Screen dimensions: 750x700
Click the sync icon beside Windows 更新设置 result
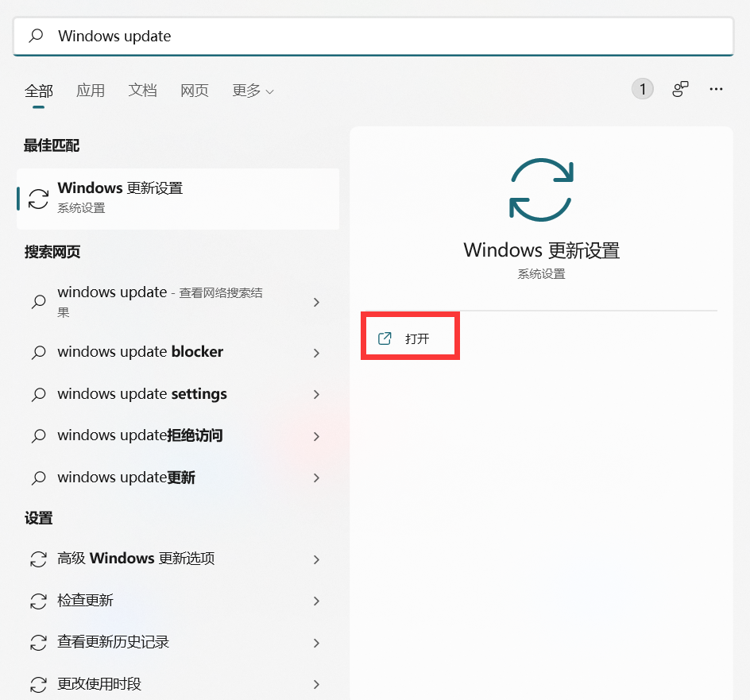(38, 199)
